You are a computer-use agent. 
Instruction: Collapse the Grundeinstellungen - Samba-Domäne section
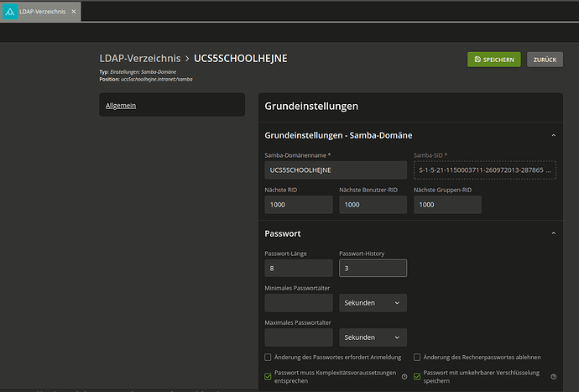(x=554, y=135)
